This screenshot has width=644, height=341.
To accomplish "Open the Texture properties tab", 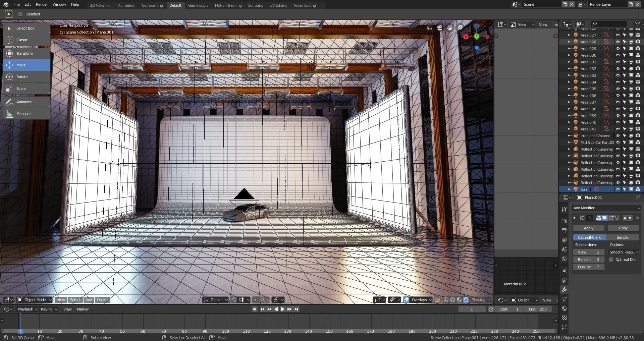I will (564, 318).
